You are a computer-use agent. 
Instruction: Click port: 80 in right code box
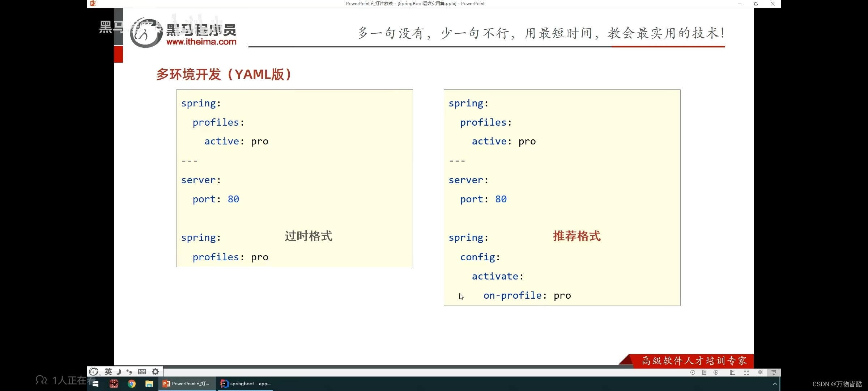tap(484, 199)
